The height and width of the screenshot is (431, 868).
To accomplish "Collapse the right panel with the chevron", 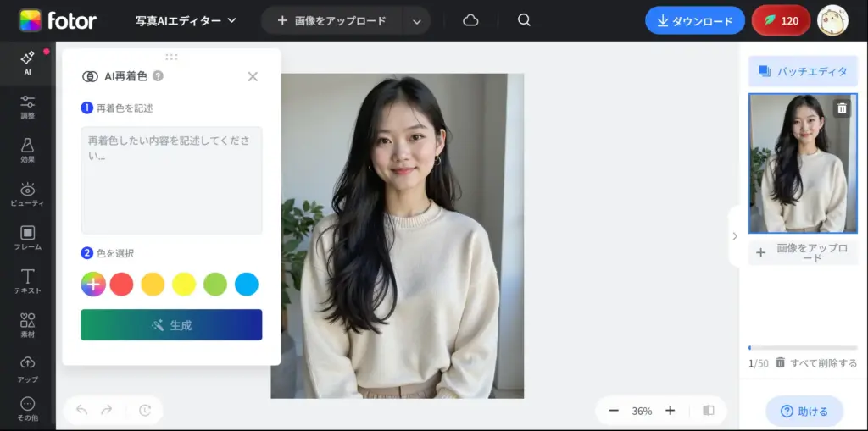I will pos(735,236).
